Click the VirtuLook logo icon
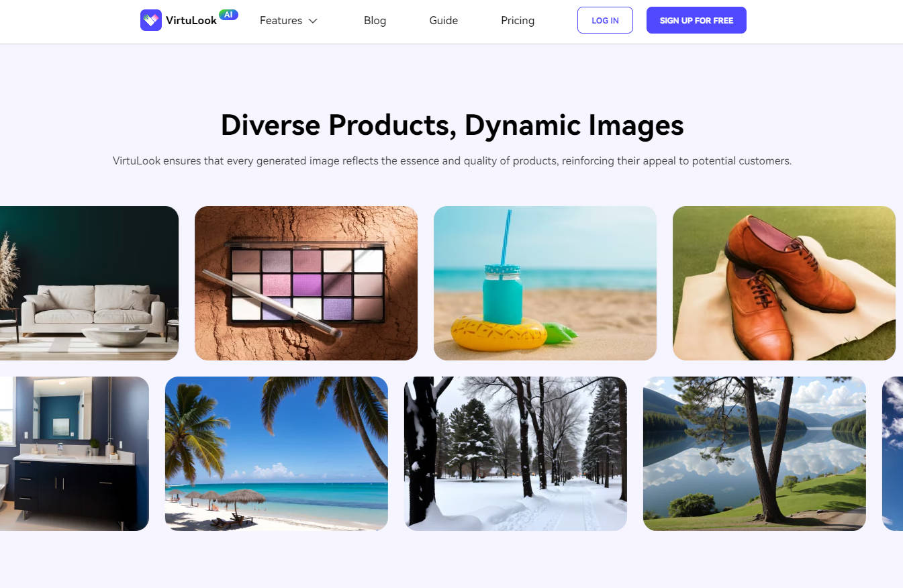903x588 pixels. pos(150,20)
